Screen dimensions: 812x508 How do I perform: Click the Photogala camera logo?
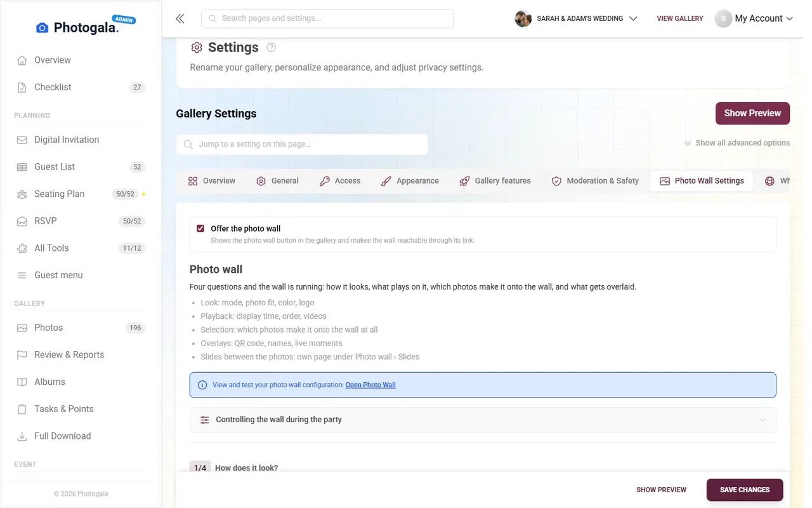pyautogui.click(x=43, y=28)
